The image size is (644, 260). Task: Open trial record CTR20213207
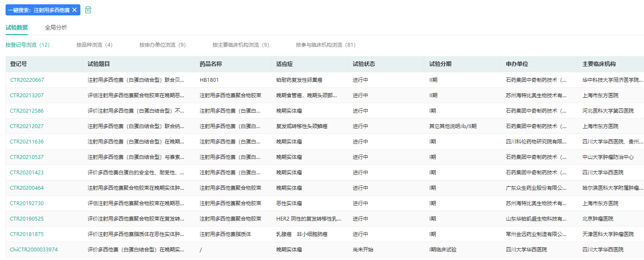click(x=27, y=96)
